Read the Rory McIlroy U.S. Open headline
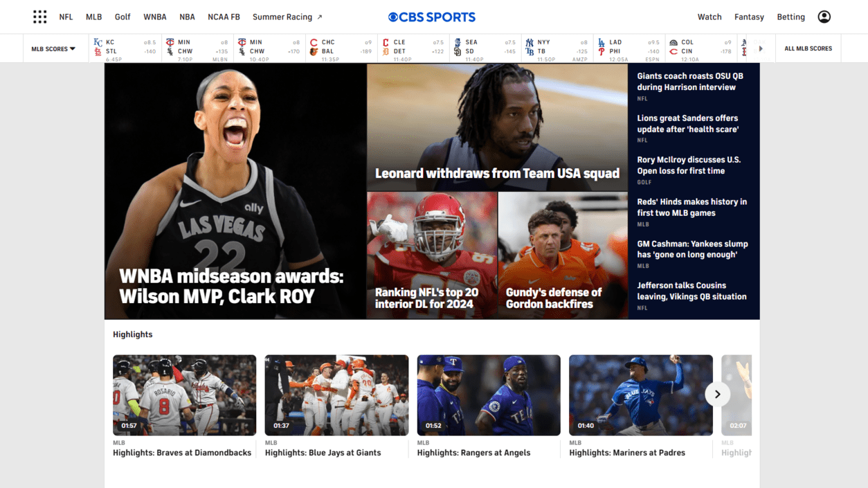The width and height of the screenshot is (868, 488). [x=689, y=165]
